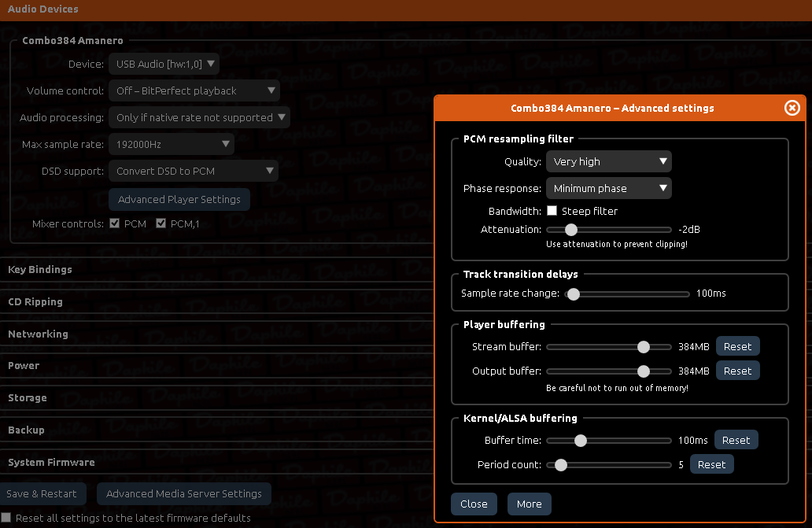The image size is (812, 528).
Task: Expand the CD Ripping section
Action: click(x=35, y=302)
